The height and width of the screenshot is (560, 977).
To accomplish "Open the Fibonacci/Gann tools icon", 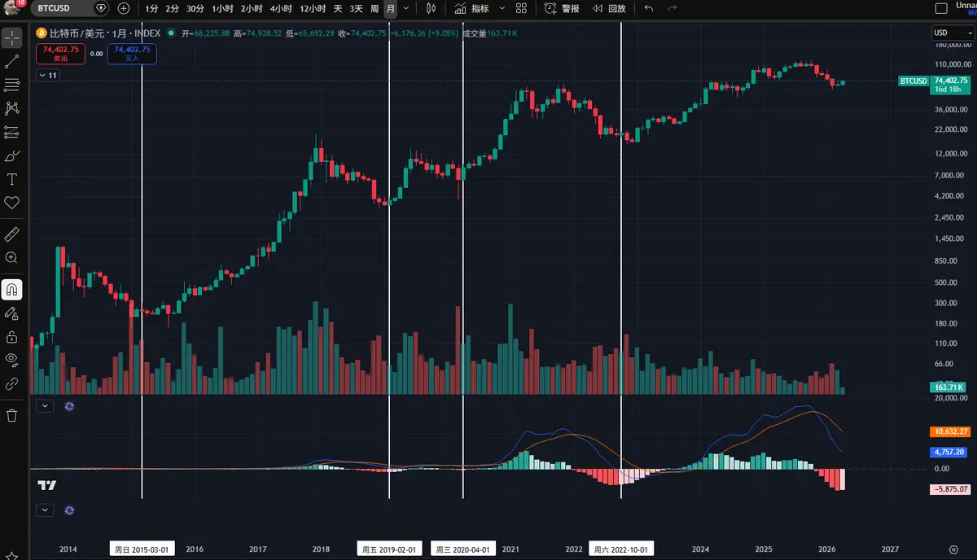I will pyautogui.click(x=12, y=85).
